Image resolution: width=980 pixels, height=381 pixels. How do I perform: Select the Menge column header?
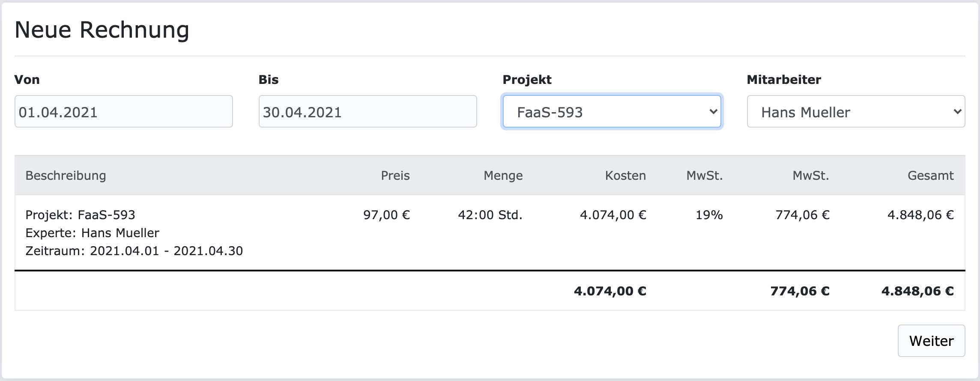[503, 176]
